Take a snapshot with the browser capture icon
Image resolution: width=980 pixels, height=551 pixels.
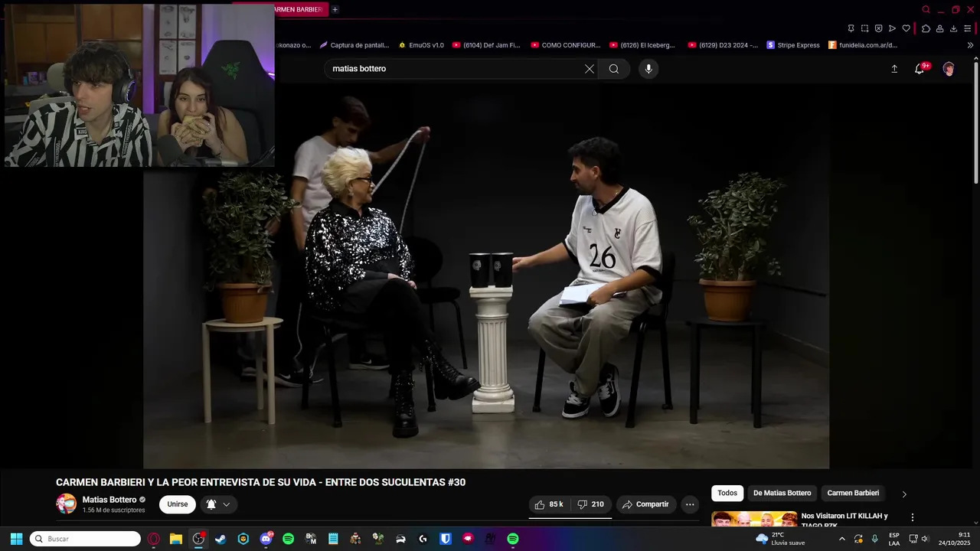[864, 28]
